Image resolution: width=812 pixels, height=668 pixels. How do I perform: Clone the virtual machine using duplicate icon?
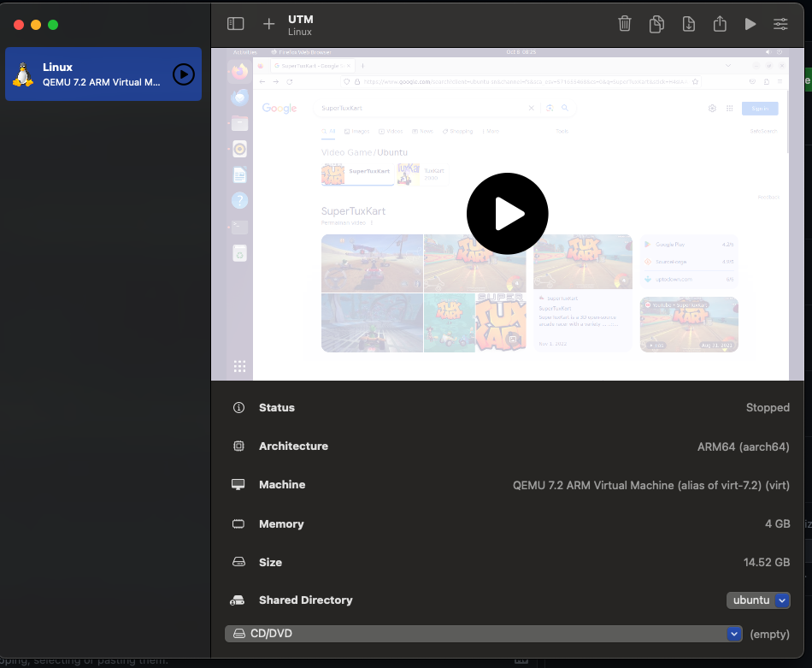click(656, 24)
